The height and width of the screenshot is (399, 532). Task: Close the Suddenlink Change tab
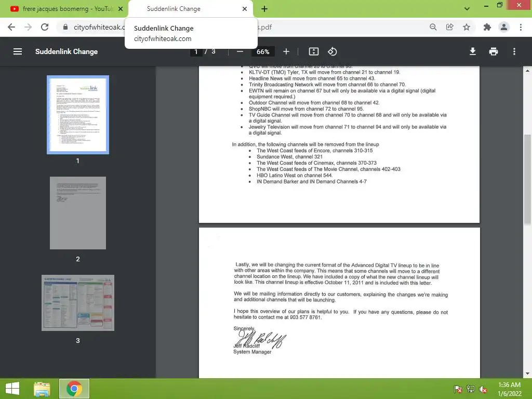[x=245, y=9]
